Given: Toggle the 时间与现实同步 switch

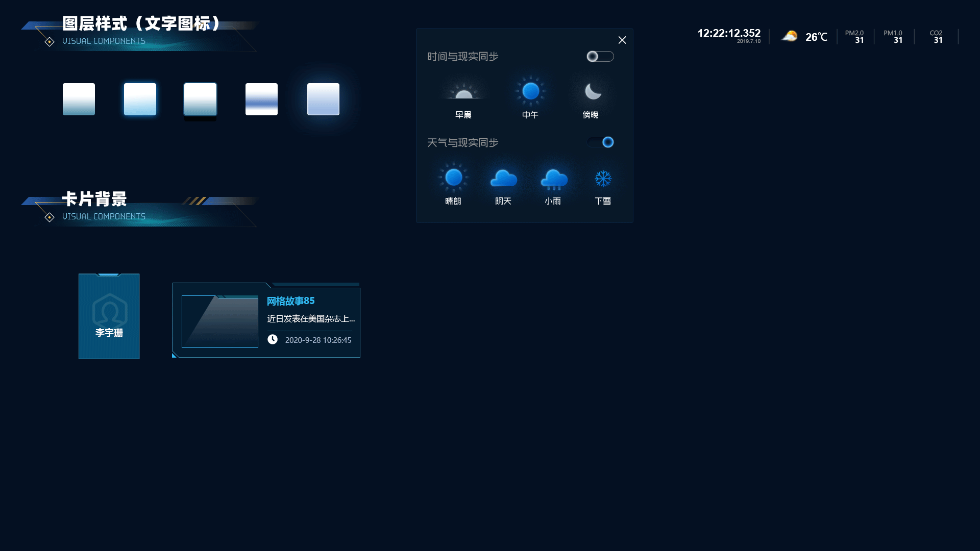Looking at the screenshot, I should 600,56.
